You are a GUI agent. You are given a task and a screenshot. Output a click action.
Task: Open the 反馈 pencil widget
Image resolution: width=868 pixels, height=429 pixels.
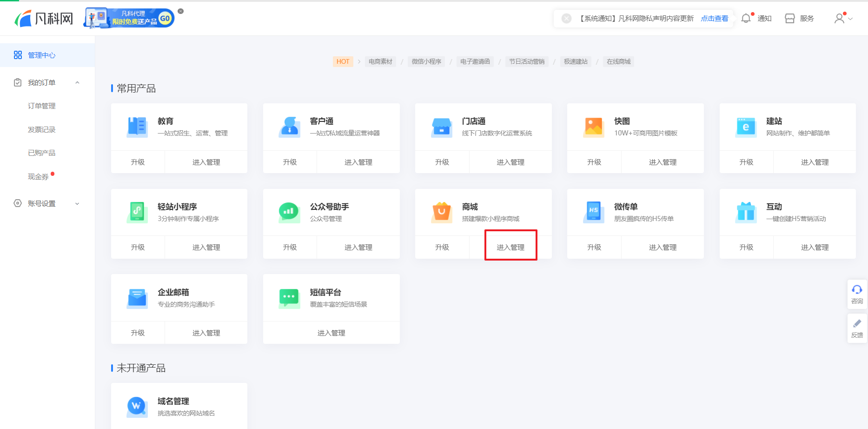pos(857,328)
